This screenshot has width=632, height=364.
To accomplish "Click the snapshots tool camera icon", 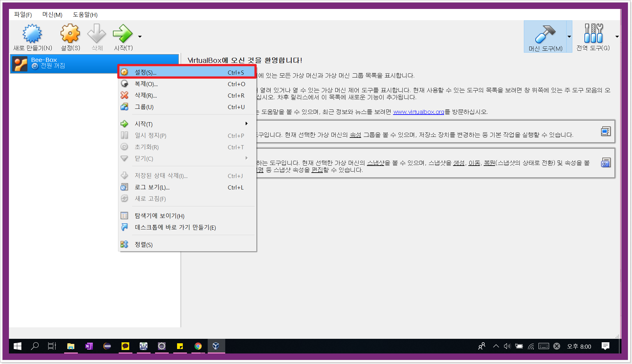I will coord(606,163).
